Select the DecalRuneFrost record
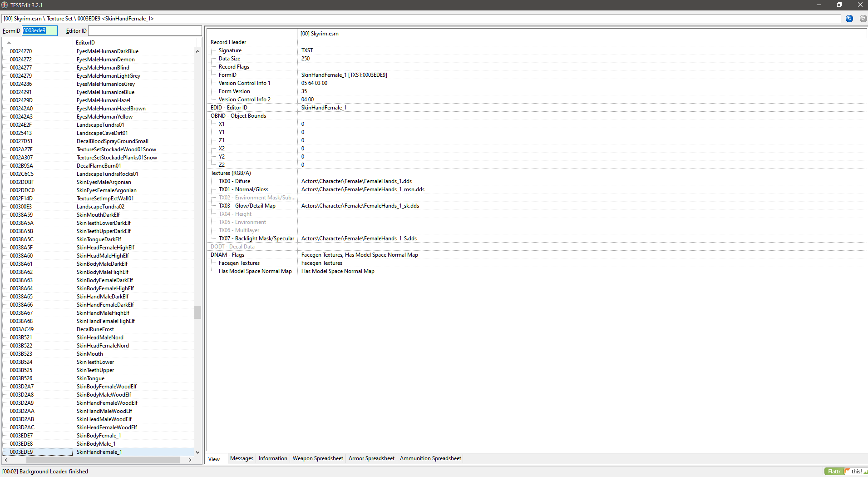 pyautogui.click(x=95, y=329)
